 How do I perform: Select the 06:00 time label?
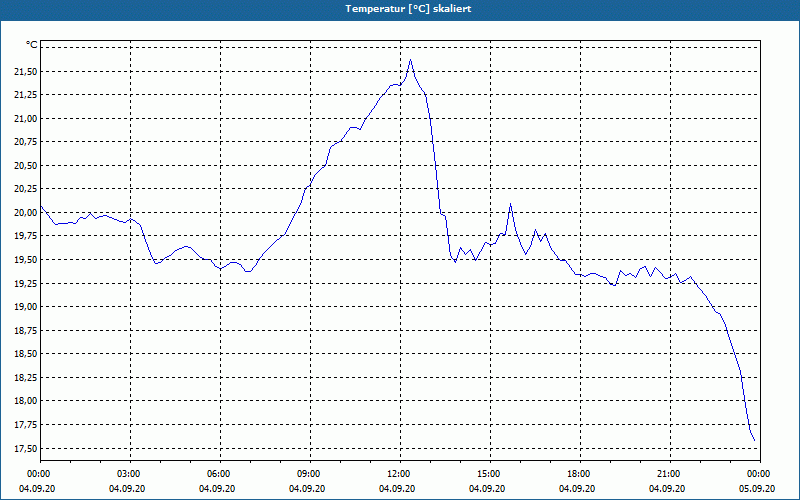tap(217, 474)
